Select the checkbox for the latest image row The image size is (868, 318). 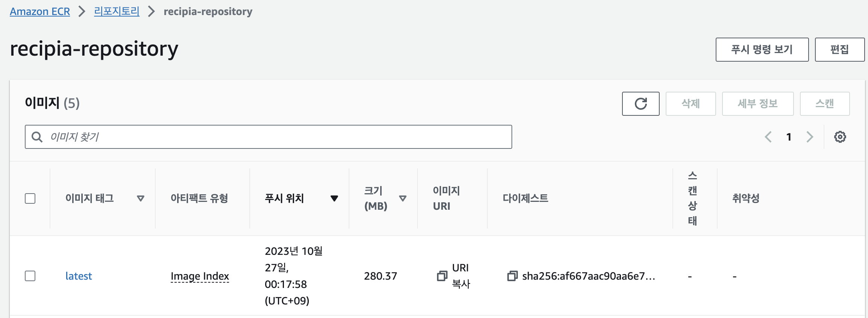click(x=30, y=276)
